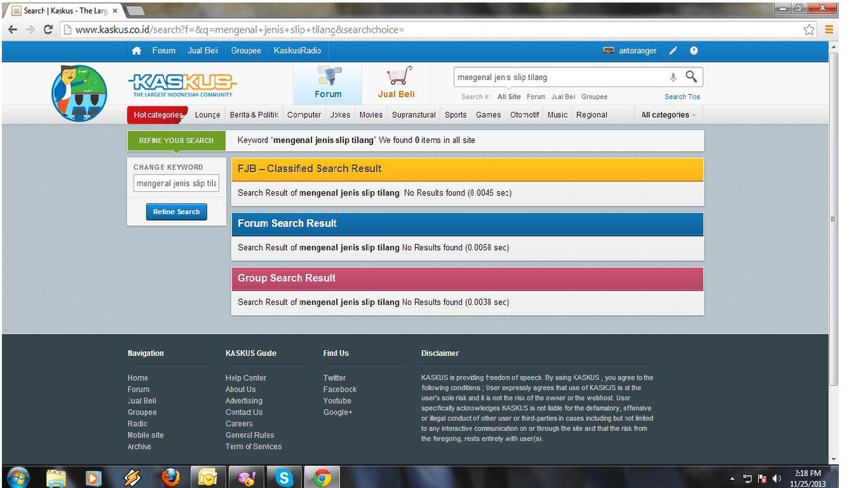Open Music category
Screen dimensions: 868x488
pyautogui.click(x=557, y=115)
